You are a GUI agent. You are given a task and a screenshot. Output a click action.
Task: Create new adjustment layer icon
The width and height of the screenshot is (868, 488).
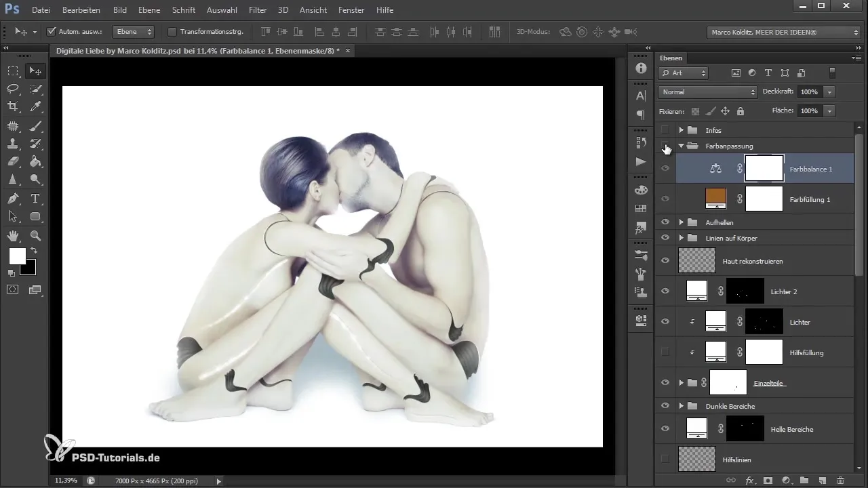click(787, 480)
